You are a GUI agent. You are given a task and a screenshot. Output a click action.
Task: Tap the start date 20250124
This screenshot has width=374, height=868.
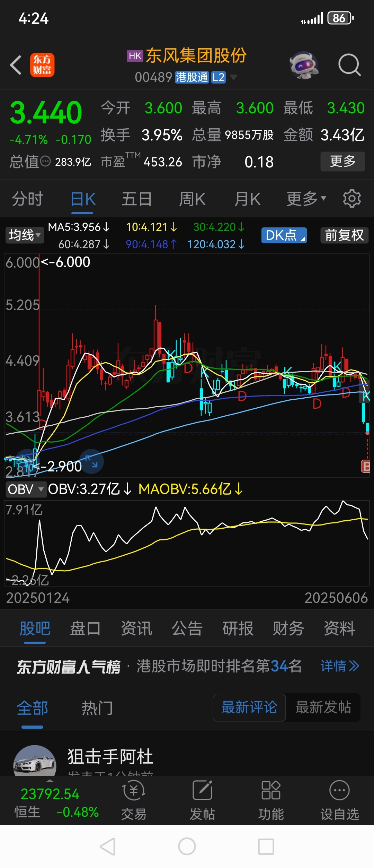[38, 598]
